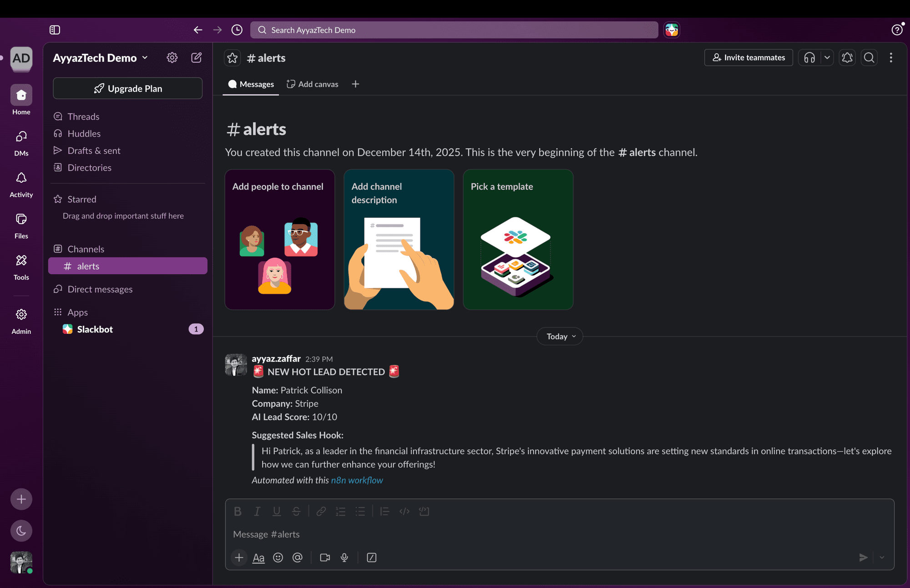The image size is (910, 588).
Task: Click the Message #alerts input field
Action: click(560, 534)
